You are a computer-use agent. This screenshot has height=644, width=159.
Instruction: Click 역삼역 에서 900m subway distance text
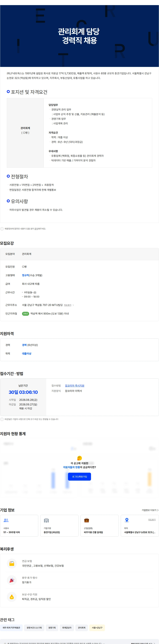point(49,314)
